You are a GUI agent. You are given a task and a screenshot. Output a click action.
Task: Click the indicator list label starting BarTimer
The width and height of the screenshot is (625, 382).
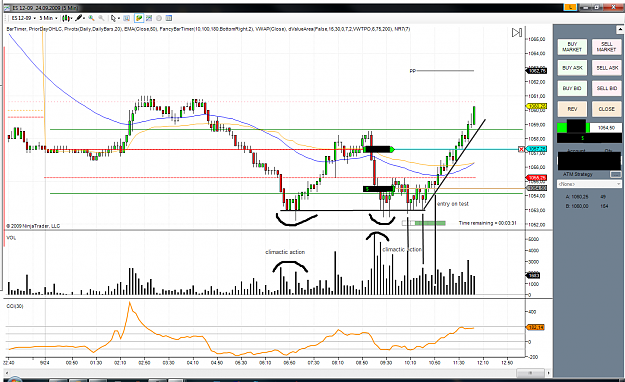208,29
